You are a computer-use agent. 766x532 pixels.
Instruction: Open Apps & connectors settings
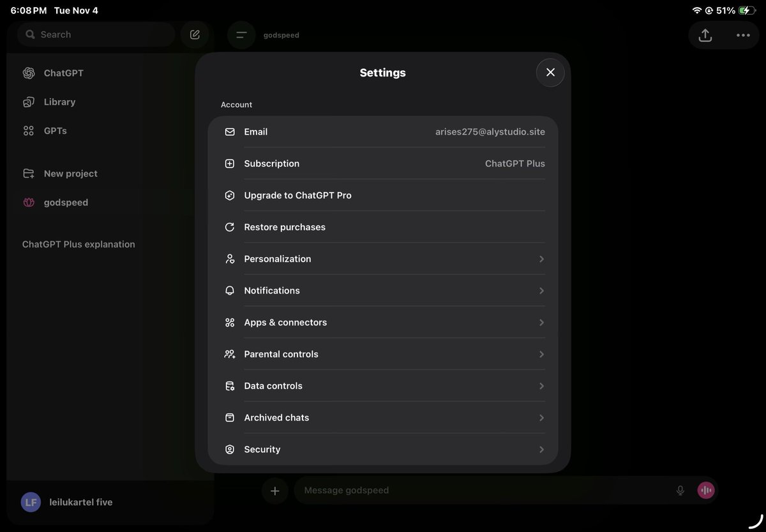tap(383, 323)
